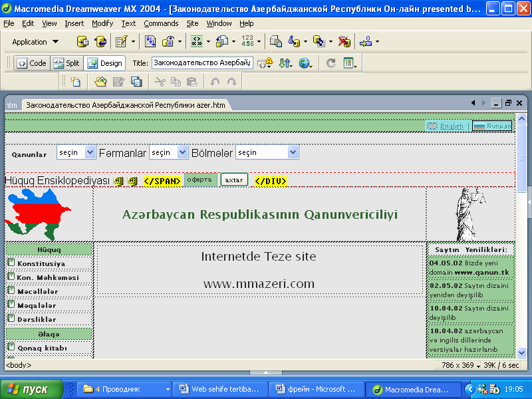Open the Commands menu
The width and height of the screenshot is (532, 399).
point(161,23)
